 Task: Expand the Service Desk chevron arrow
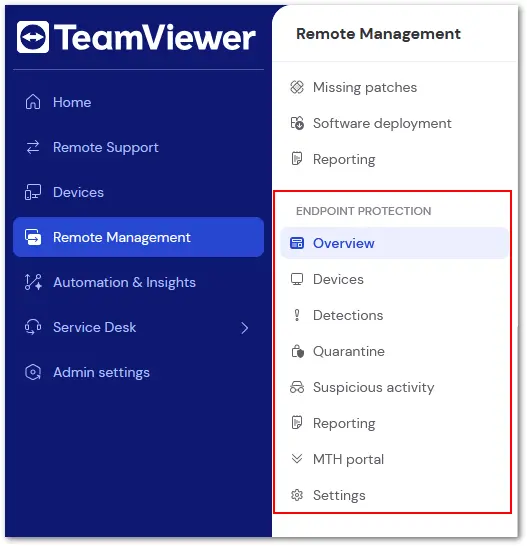point(245,328)
